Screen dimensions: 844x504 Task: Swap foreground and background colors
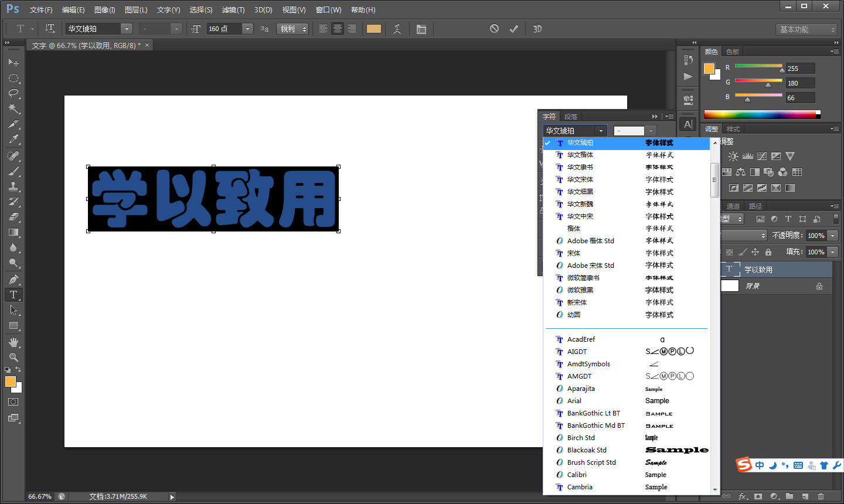pyautogui.click(x=18, y=369)
